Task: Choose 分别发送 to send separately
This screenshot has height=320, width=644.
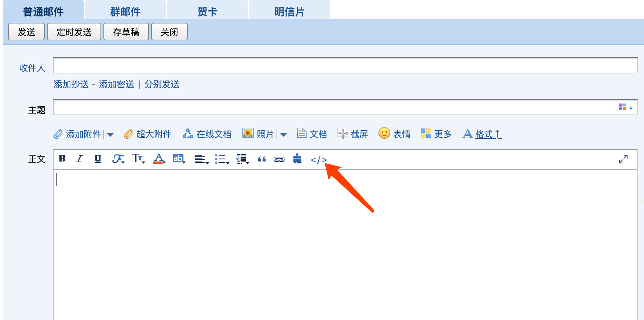Action: click(x=162, y=84)
